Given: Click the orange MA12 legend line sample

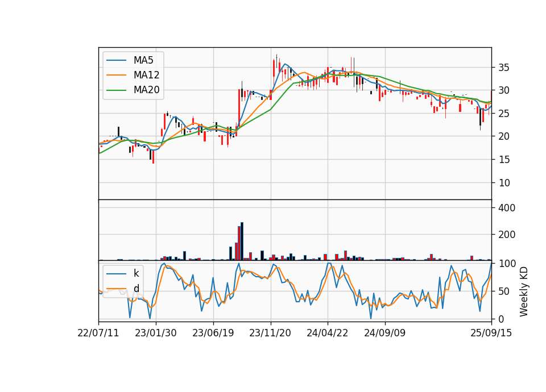Looking at the screenshot, I should [116, 75].
